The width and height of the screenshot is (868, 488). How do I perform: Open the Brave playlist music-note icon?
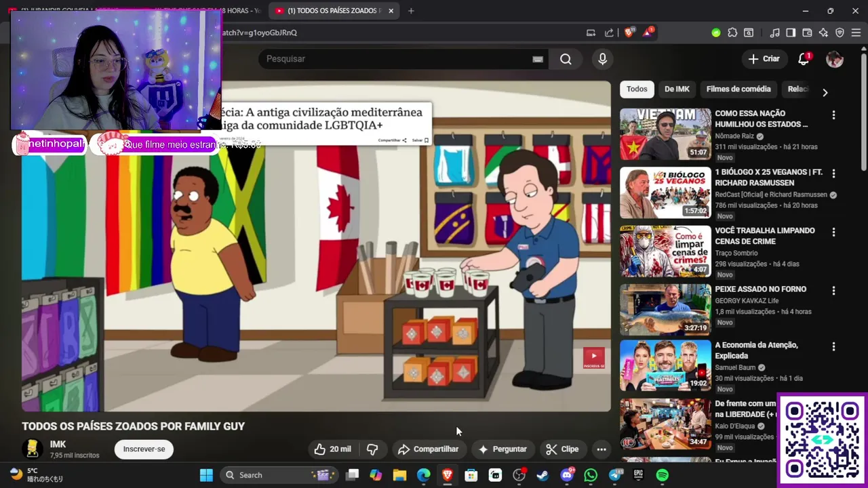tap(774, 33)
